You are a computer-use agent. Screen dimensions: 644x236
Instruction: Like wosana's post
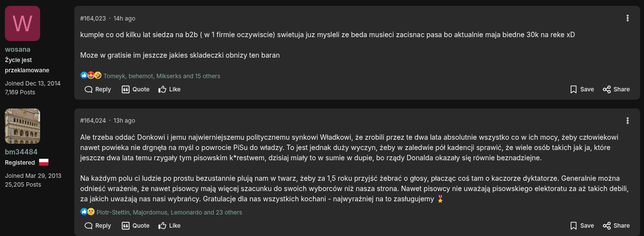coord(169,89)
